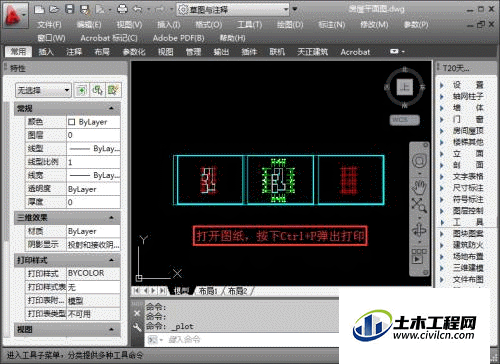Click the ViewCube top face
The image size is (500, 364).
405,87
